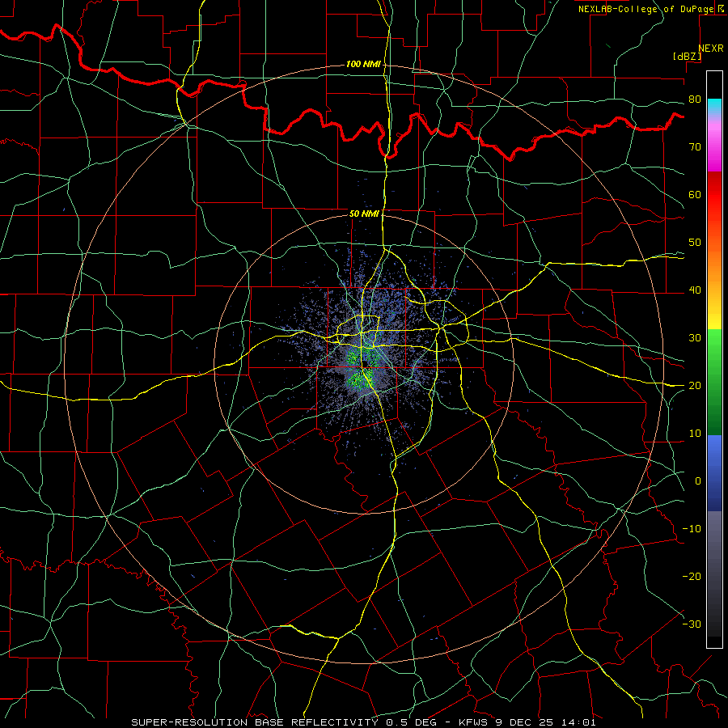Screen dimensions: 728x728
Task: Click the -10 dBZ scale value
Action: [x=692, y=529]
